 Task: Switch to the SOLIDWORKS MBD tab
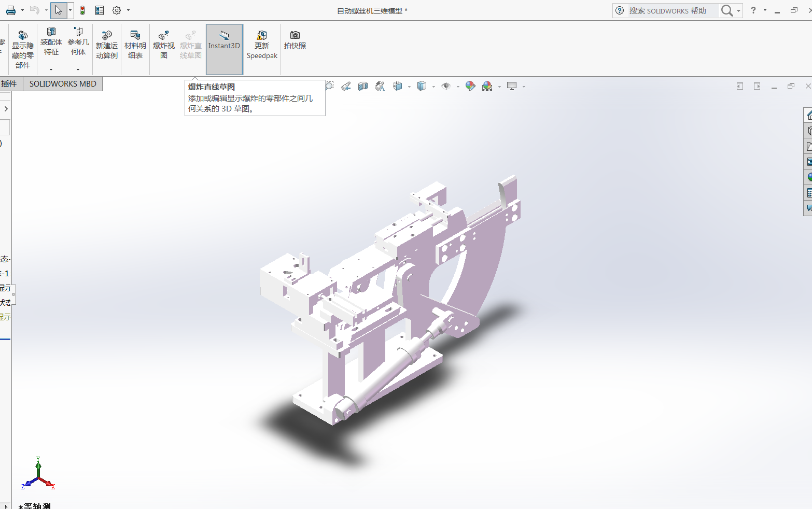point(63,84)
